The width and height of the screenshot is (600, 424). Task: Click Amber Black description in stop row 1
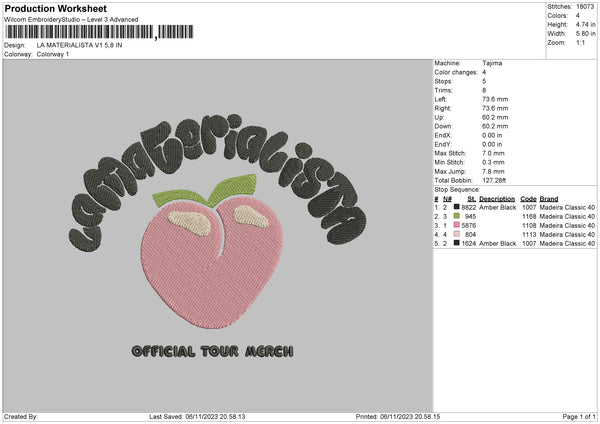497,207
